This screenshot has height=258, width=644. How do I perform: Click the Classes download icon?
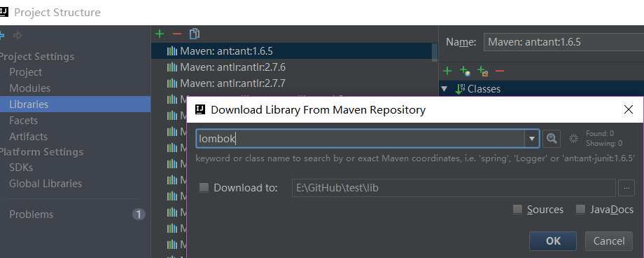coord(460,89)
